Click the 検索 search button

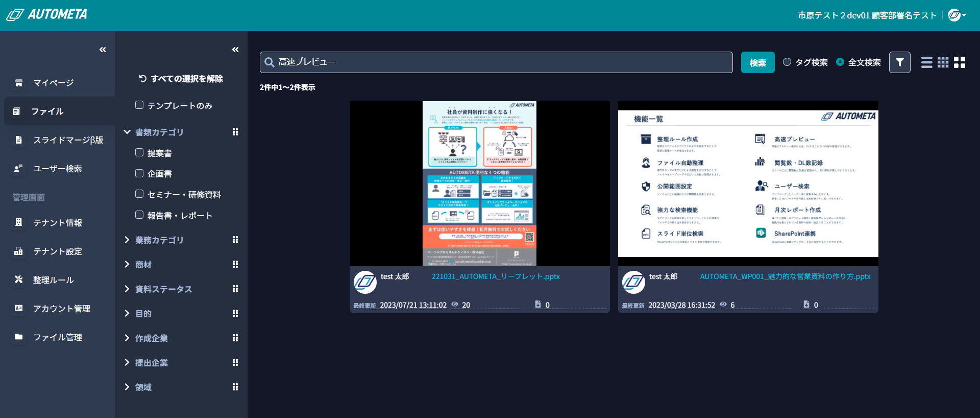[758, 62]
